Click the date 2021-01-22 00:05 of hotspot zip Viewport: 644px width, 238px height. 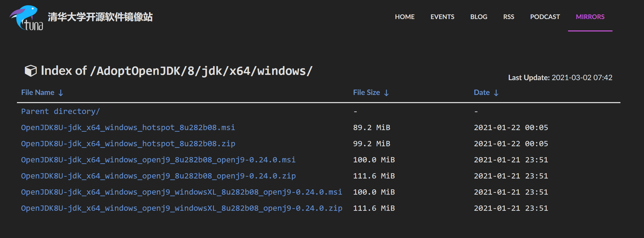pos(511,144)
